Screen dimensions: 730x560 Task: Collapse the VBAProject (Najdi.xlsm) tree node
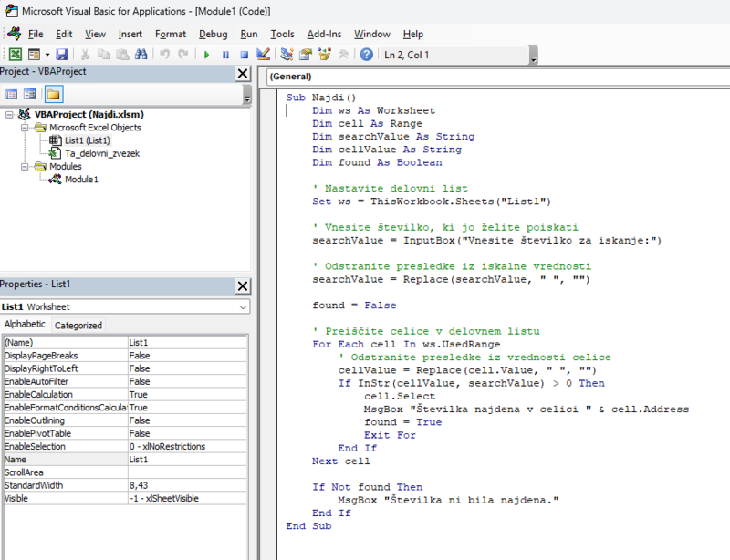[9, 115]
